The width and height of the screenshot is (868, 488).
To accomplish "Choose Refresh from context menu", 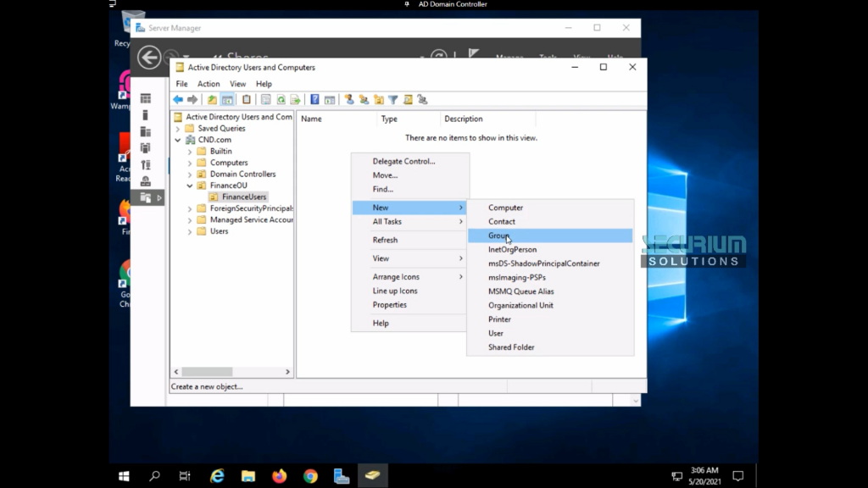I will (410, 240).
